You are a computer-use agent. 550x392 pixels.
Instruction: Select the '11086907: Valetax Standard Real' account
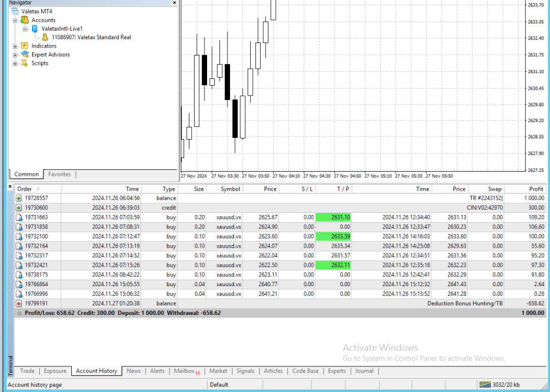pos(91,37)
